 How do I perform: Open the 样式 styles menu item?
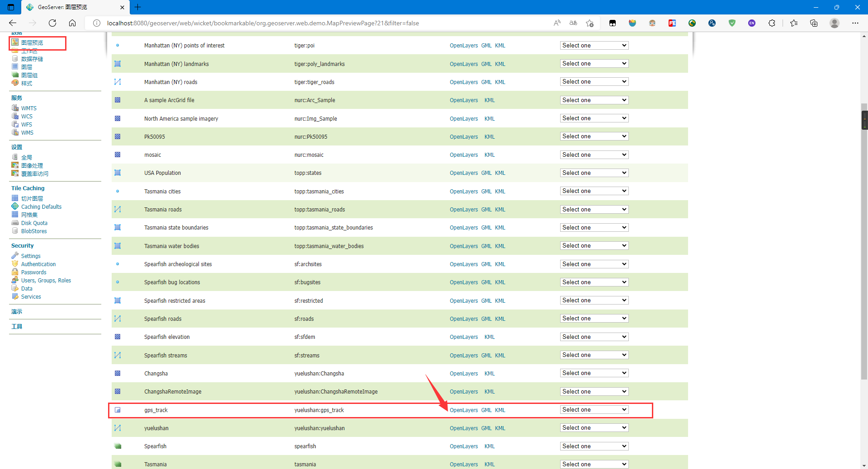[x=27, y=84]
